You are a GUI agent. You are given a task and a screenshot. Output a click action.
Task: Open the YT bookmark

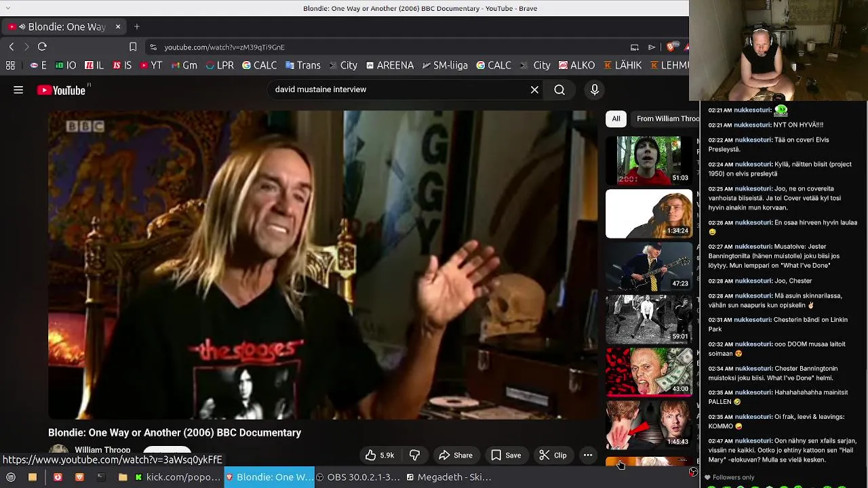pos(151,66)
